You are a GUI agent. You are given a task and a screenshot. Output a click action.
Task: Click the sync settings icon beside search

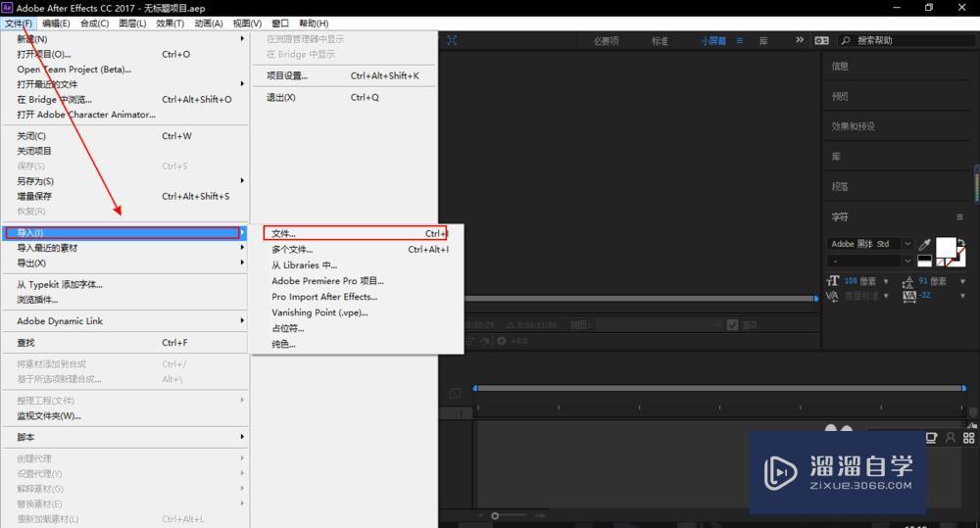(x=822, y=40)
